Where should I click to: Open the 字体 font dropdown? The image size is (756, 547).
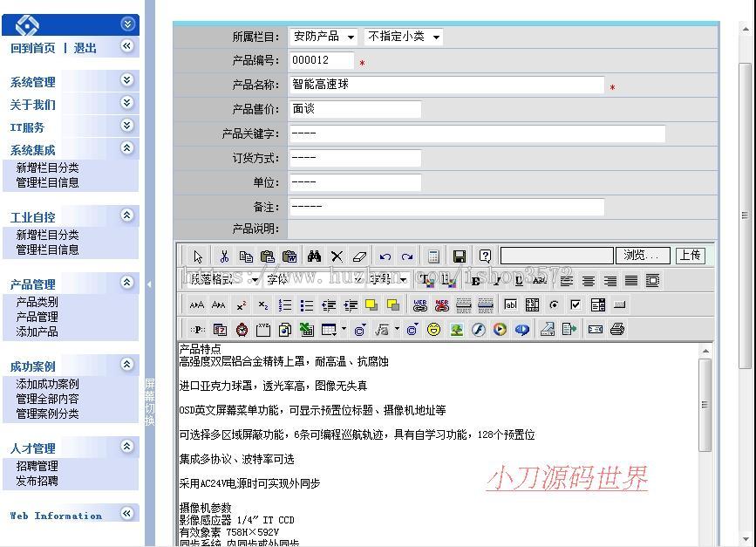click(313, 280)
